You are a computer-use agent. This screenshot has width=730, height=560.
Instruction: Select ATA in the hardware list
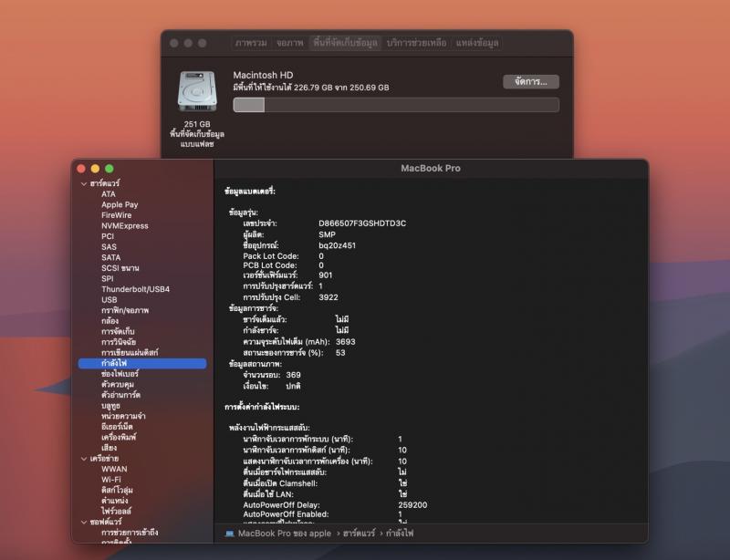pos(109,194)
